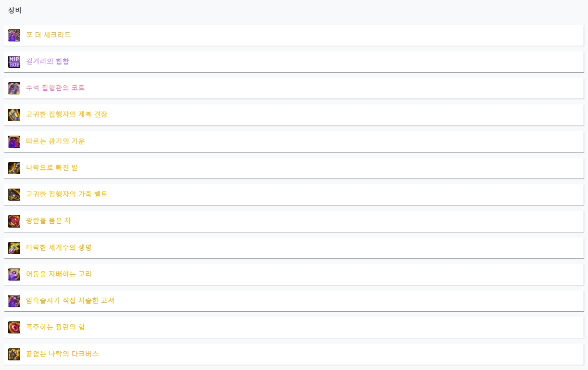
Task: Open the 고귀한 집행자의 제복 견장 link
Action: coord(66,115)
